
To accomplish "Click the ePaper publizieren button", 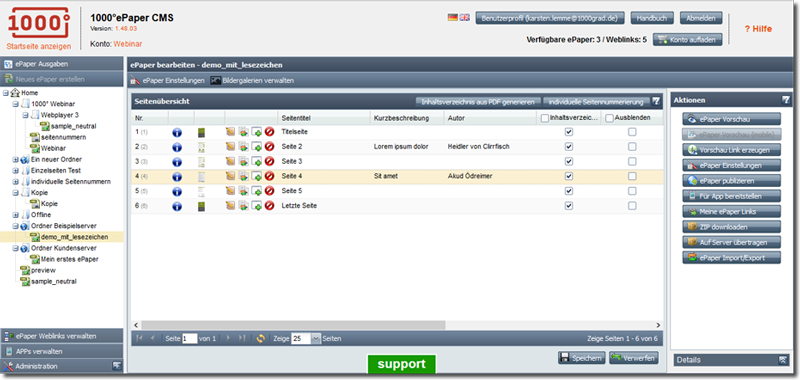I will coord(732,181).
